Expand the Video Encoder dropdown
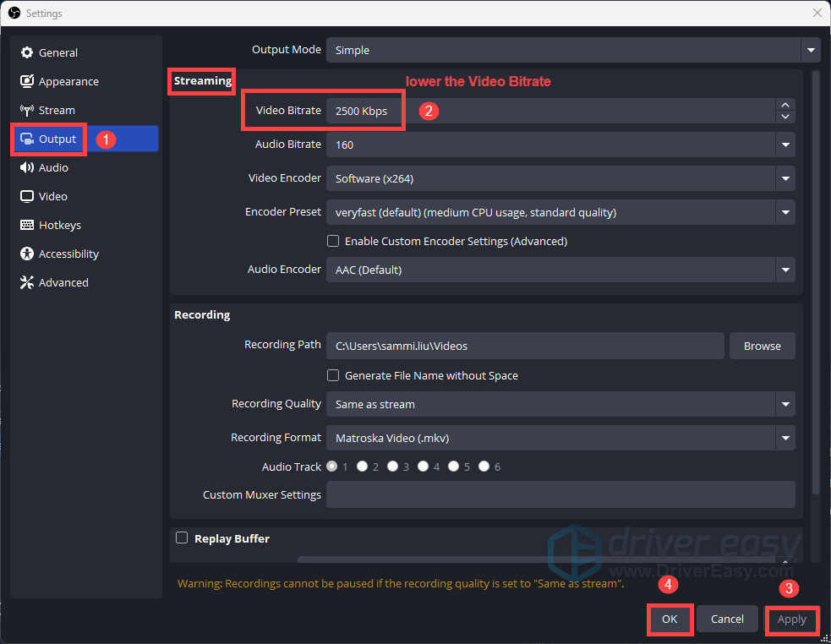 click(560, 178)
